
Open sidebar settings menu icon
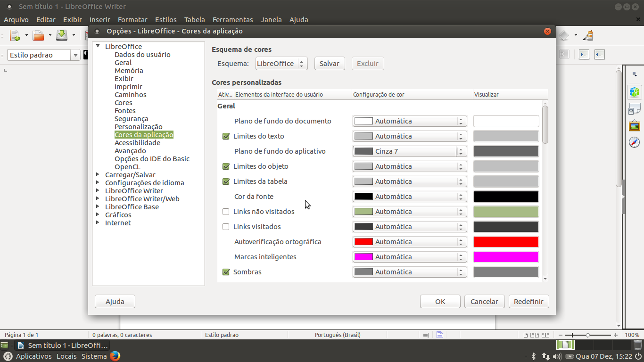(635, 74)
